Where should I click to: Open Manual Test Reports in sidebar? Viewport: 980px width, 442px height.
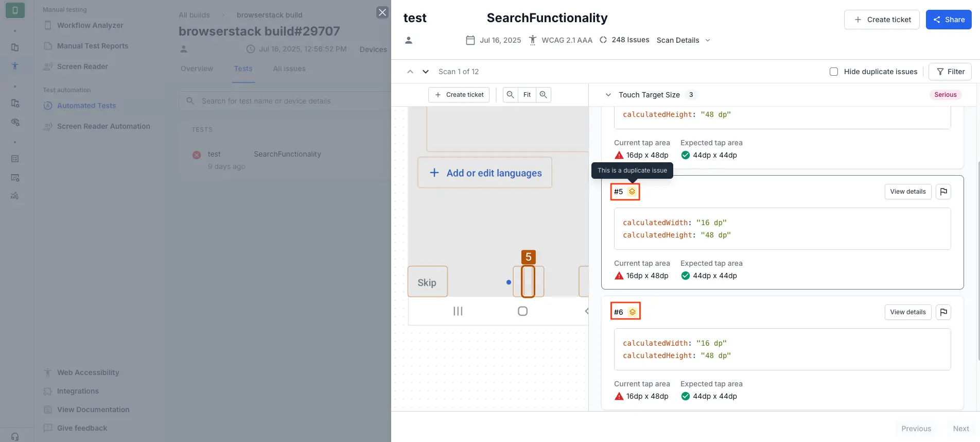pos(93,46)
